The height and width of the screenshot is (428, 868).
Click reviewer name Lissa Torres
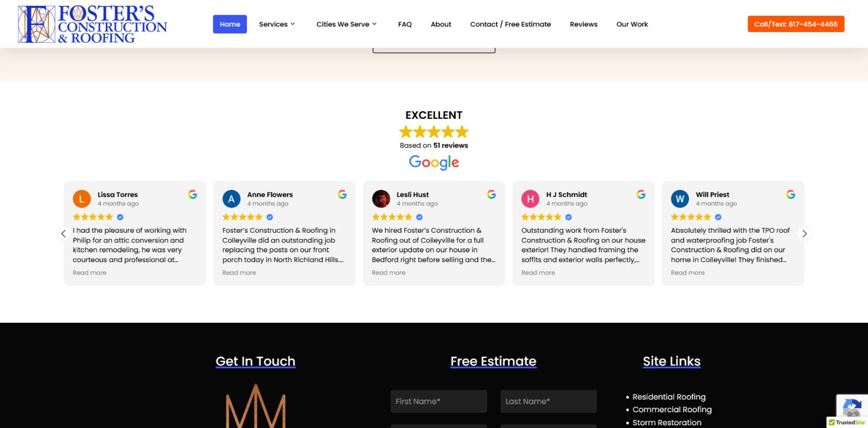click(x=118, y=195)
